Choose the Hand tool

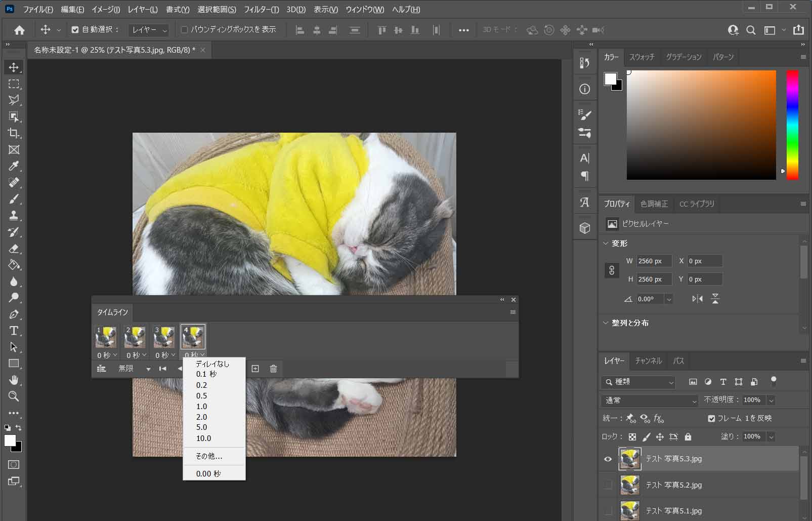point(14,380)
